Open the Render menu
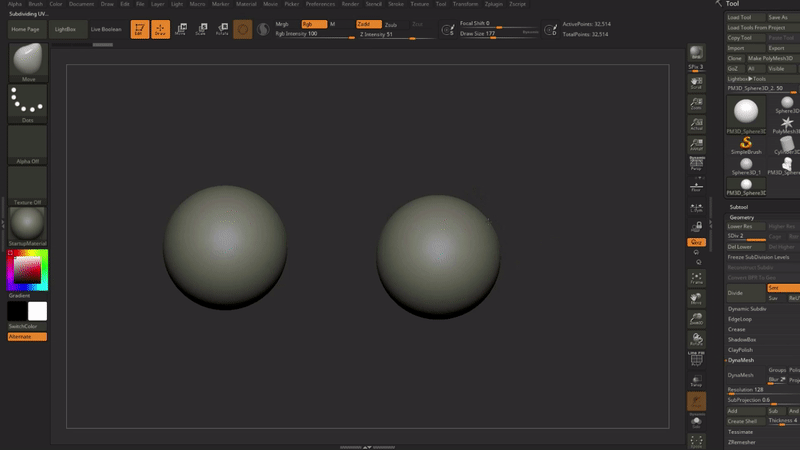800x450 pixels. click(x=350, y=4)
